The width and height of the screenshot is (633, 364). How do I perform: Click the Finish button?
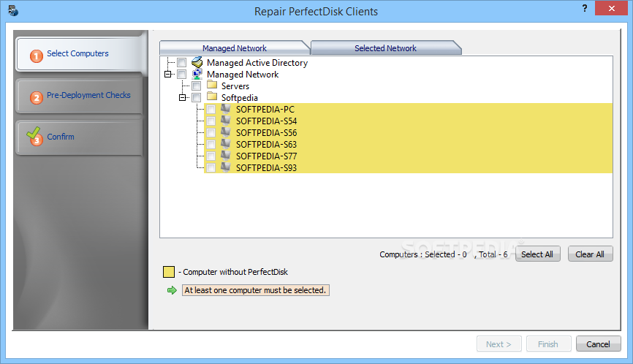pyautogui.click(x=548, y=344)
